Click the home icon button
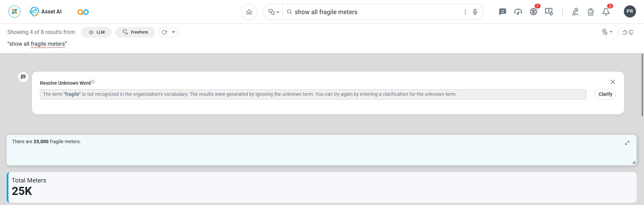Viewport: 644px width, 205px height. (x=249, y=12)
